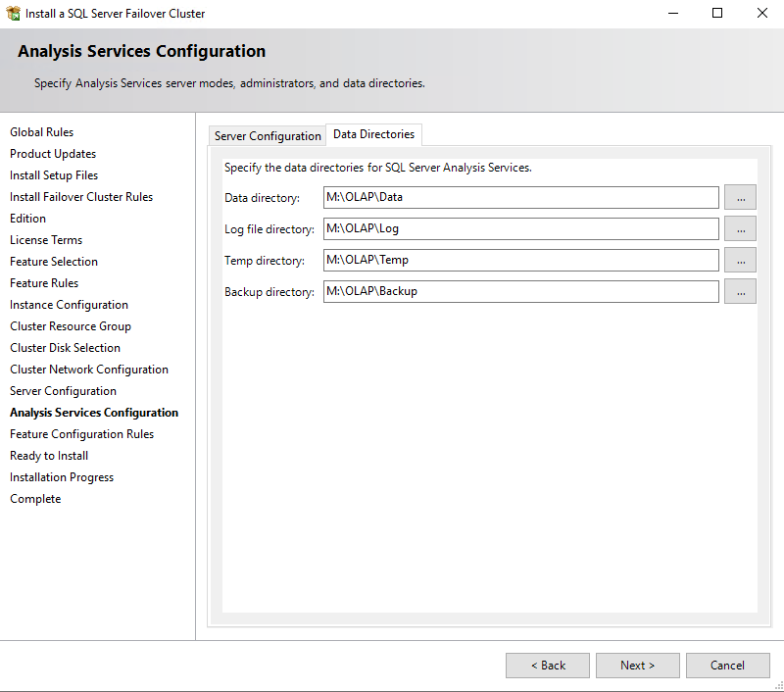Edit the Data directory path field
Image resolution: width=784 pixels, height=692 pixels.
[521, 197]
